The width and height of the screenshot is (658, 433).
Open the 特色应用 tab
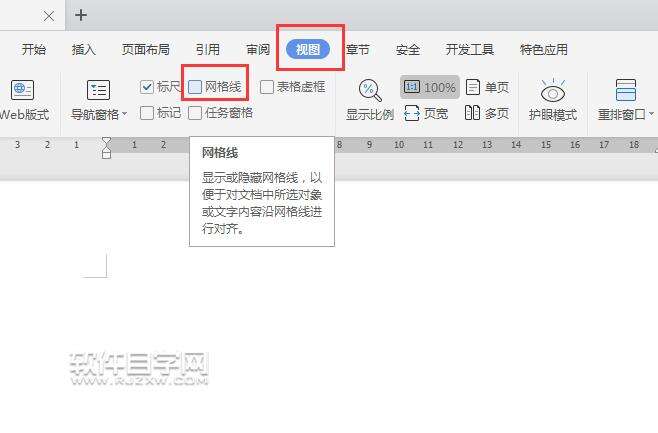(544, 50)
